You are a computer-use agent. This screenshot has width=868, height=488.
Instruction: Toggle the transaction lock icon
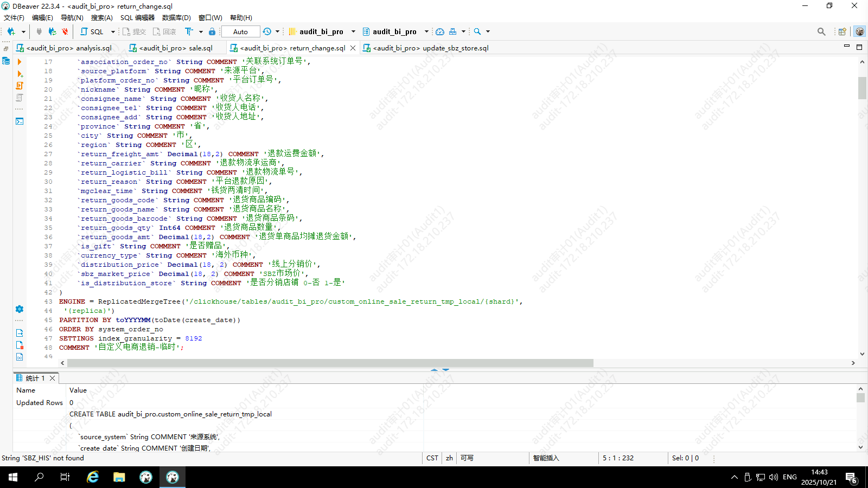pyautogui.click(x=212, y=31)
